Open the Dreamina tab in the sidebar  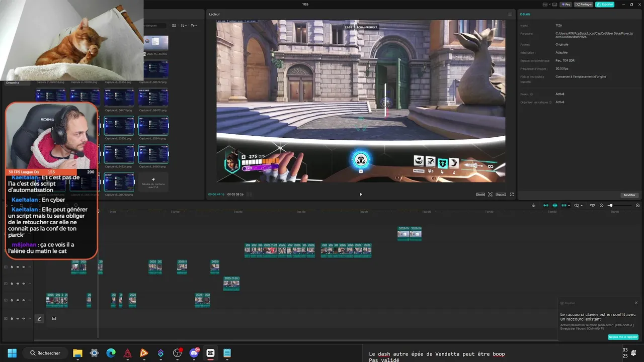coord(13,82)
